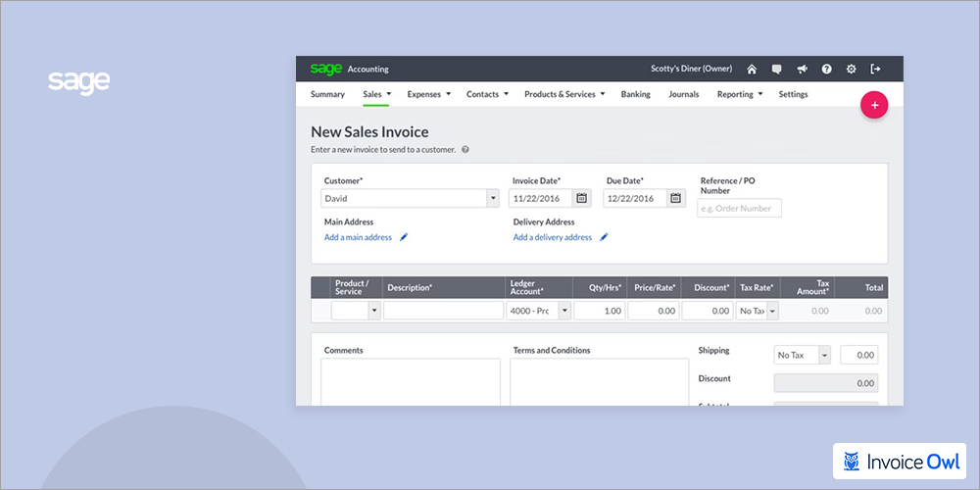This screenshot has width=980, height=490.
Task: Click Add a delivery address link
Action: click(x=552, y=237)
